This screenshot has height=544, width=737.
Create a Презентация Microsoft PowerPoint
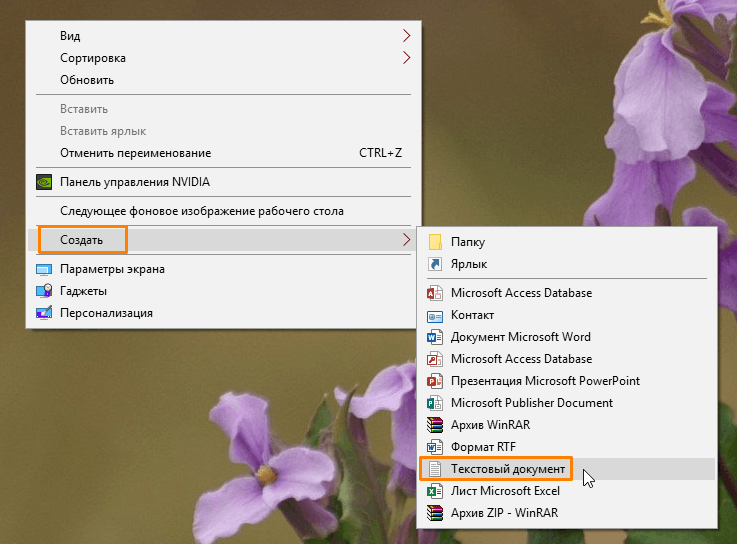(567, 381)
